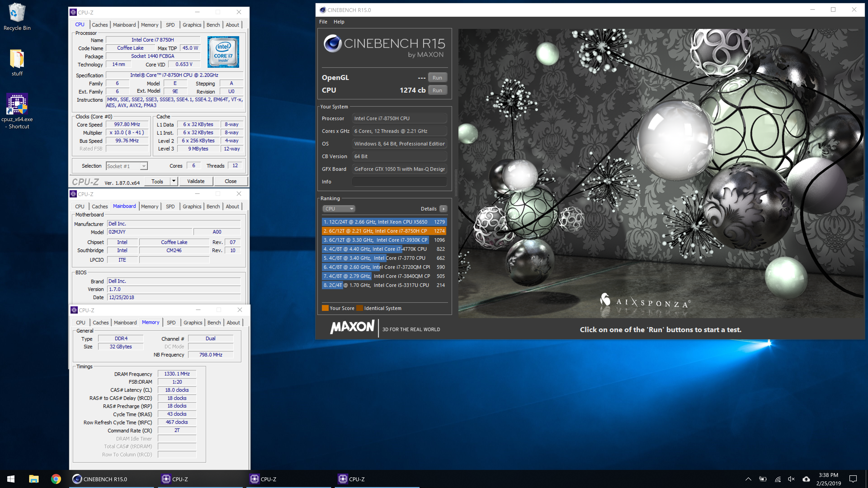Click the CPU-Z window icon of the top window
This screenshot has width=868, height=488.
pos(73,12)
